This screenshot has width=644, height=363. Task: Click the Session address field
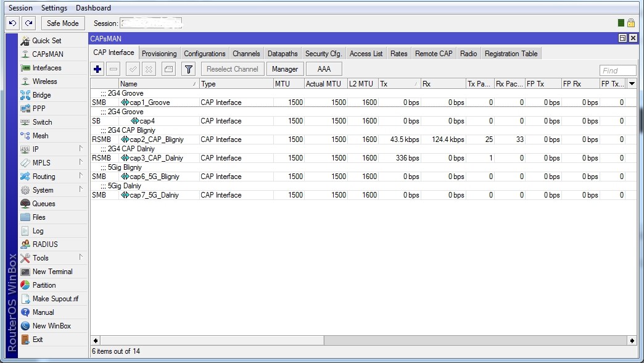click(x=151, y=23)
